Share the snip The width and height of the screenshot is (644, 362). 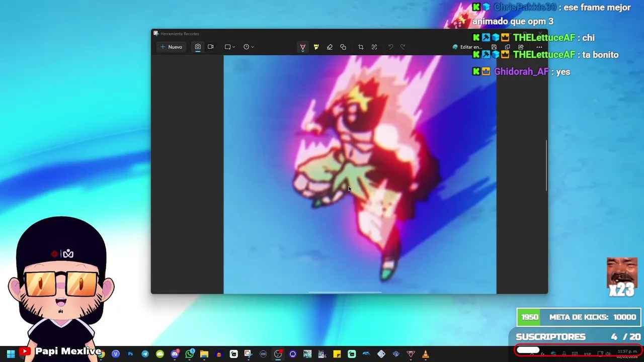pyautogui.click(x=521, y=47)
